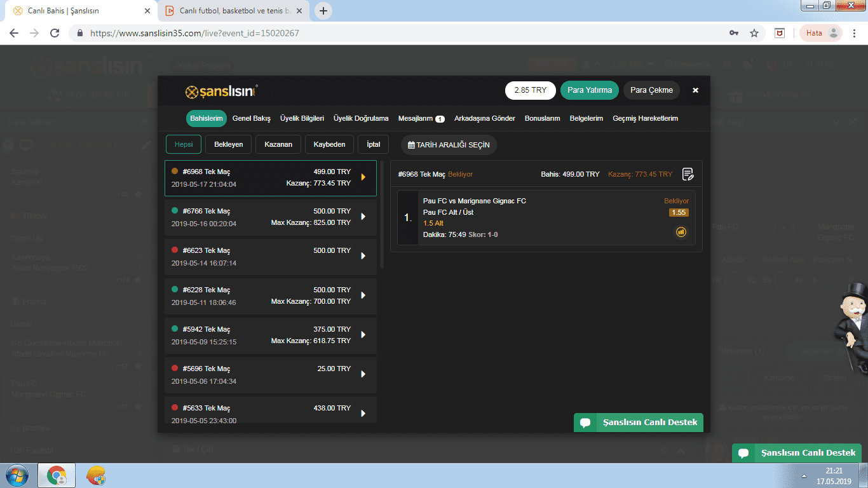Open Üyelik Bilgileri tab

302,118
